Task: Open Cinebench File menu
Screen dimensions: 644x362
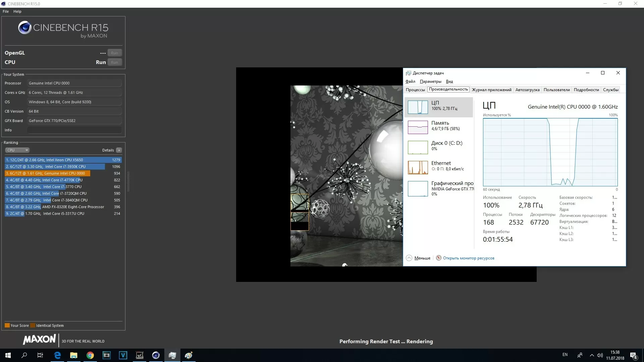Action: coord(6,11)
